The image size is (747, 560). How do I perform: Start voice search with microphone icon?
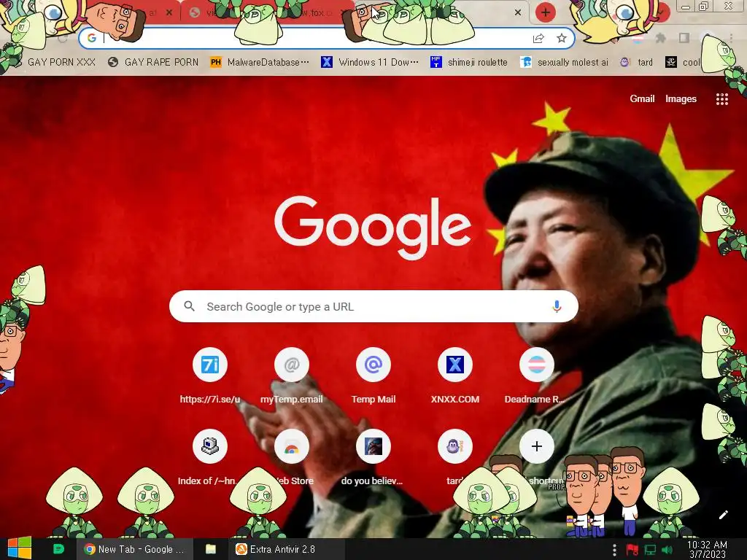coord(557,307)
